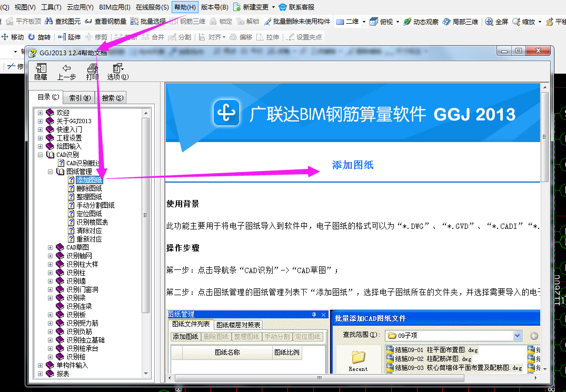Viewport: 566px width, 392px height.
Task: Select the 拉伸 stretch tool
Action: point(267,37)
